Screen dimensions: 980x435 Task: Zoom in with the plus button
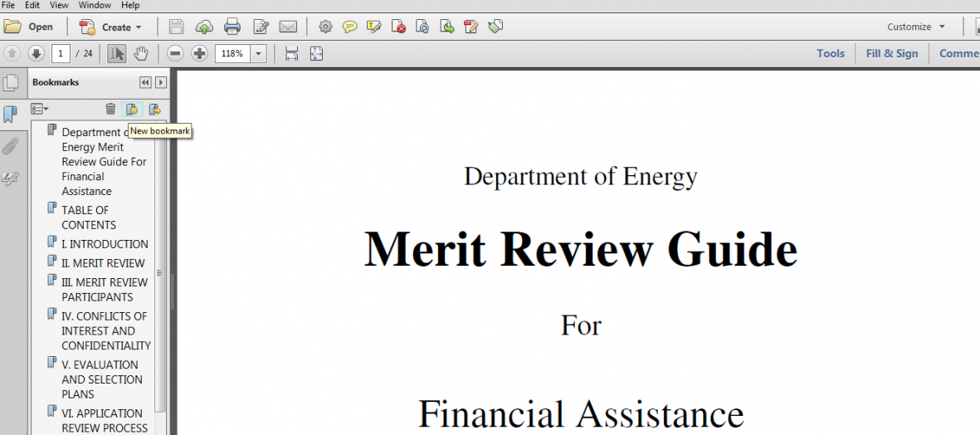[x=199, y=54]
